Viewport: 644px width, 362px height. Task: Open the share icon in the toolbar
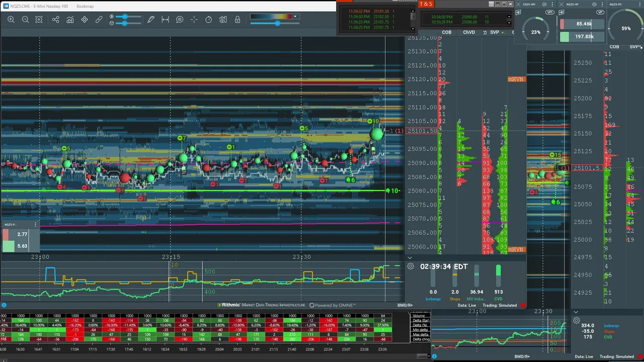point(56,20)
